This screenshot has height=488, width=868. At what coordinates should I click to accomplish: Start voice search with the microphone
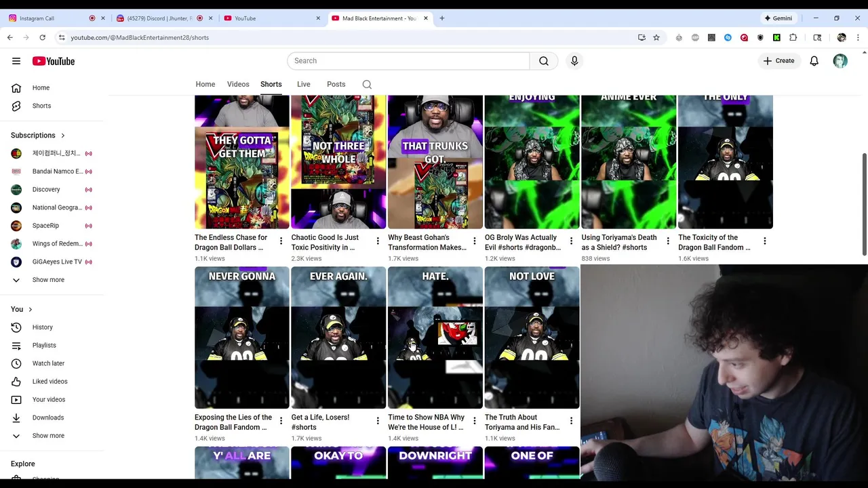574,61
